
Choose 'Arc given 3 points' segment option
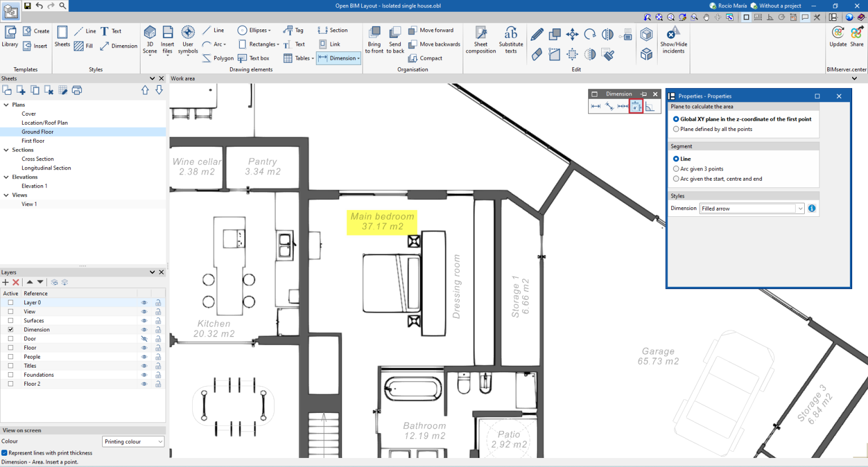(x=676, y=169)
